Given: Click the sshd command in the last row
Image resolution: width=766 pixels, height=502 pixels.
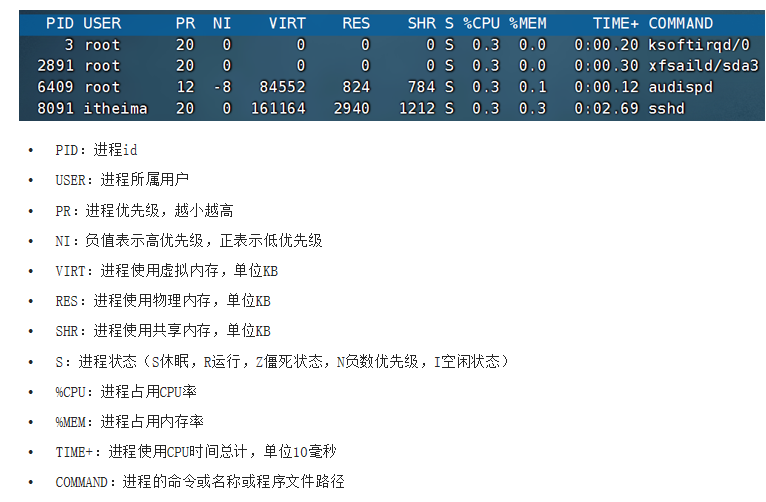Looking at the screenshot, I should [x=666, y=108].
